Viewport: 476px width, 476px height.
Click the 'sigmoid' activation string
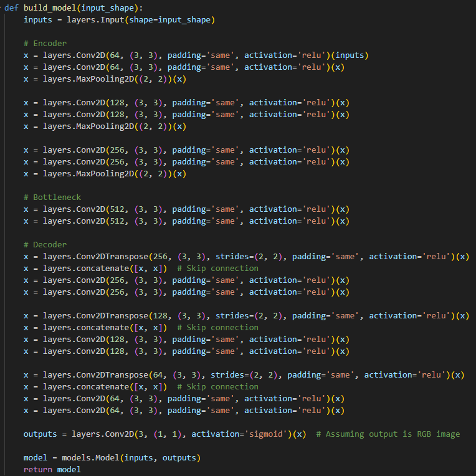point(265,434)
